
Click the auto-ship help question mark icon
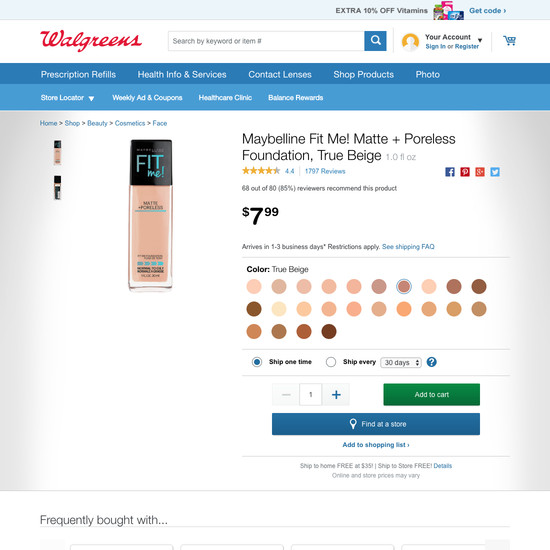[x=431, y=362]
